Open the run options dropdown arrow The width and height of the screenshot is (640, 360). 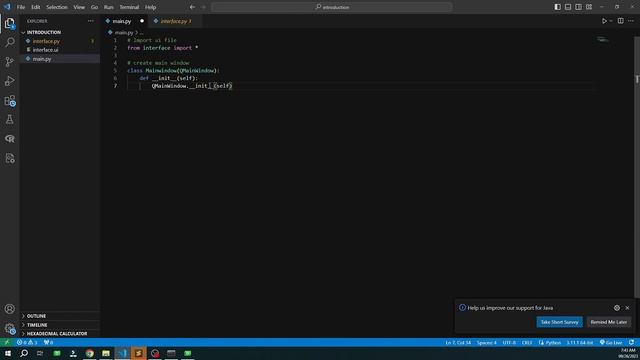pos(611,21)
